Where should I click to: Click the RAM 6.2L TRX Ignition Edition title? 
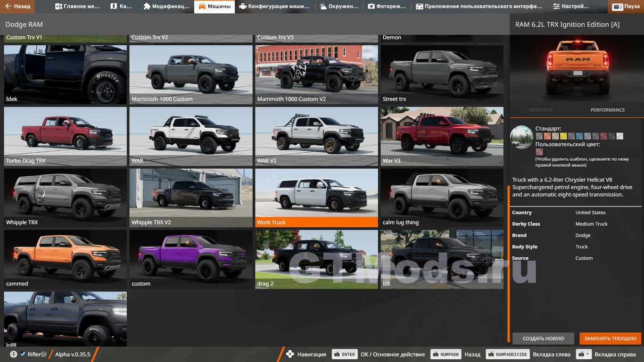567,25
